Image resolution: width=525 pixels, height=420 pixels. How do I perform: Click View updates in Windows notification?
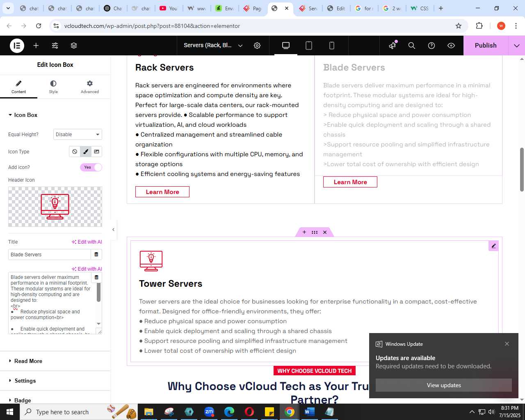(444, 385)
